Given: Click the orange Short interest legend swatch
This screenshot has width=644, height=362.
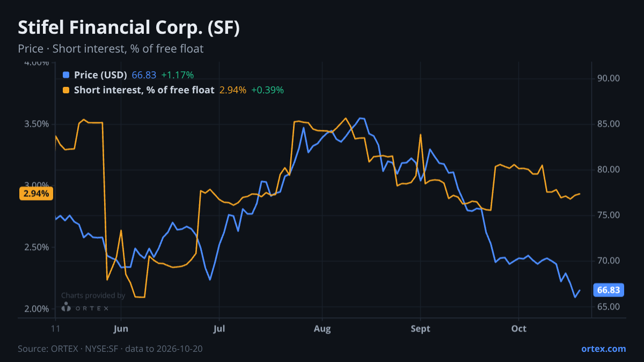Looking at the screenshot, I should (x=66, y=90).
